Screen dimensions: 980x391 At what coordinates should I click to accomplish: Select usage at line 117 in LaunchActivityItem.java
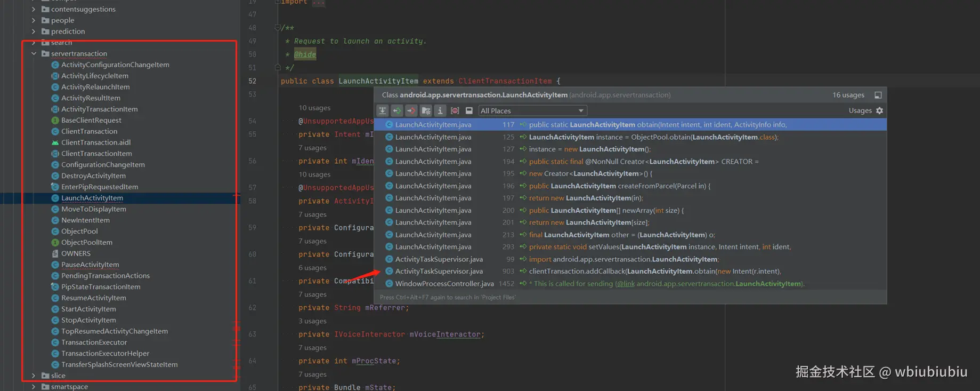[x=630, y=124]
